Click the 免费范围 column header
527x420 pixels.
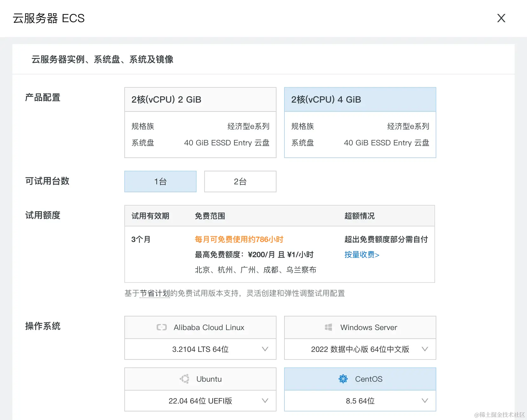210,216
